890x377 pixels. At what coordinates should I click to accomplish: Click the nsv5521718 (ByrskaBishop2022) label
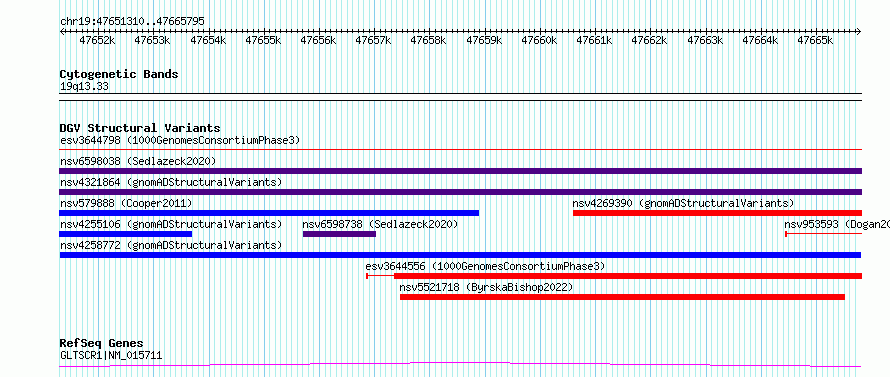point(486,287)
